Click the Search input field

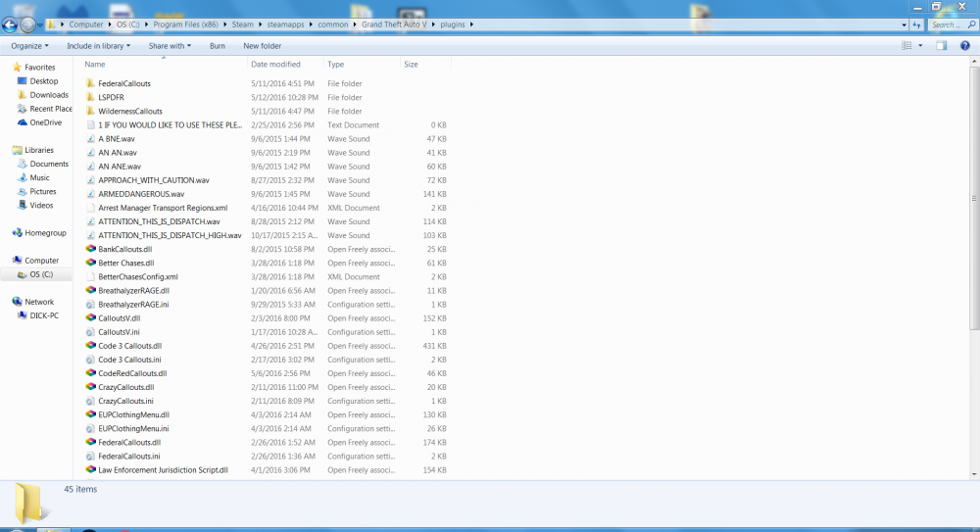[x=952, y=25]
